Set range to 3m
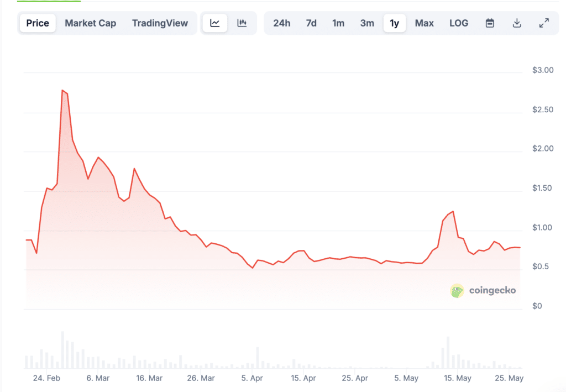 367,23
